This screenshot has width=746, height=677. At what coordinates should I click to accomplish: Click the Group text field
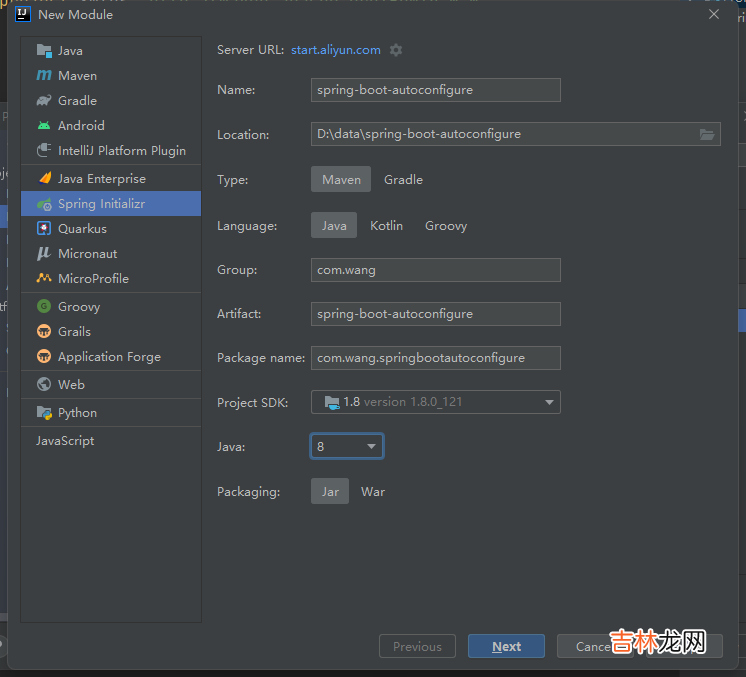[435, 270]
